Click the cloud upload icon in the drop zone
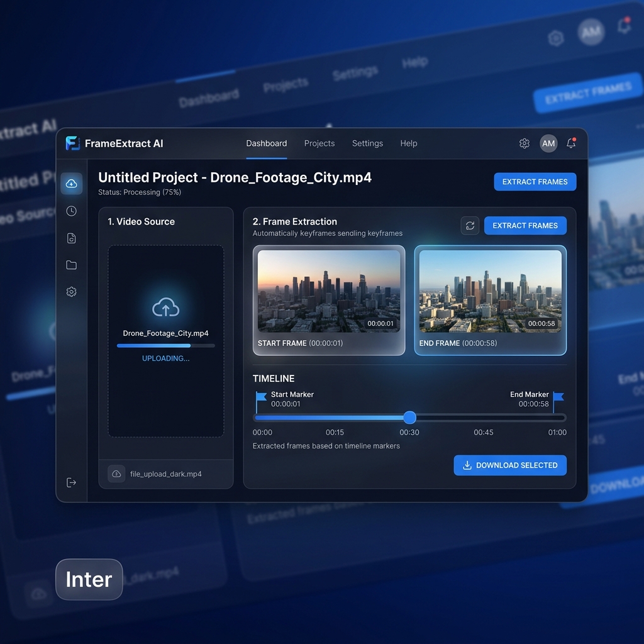Image resolution: width=644 pixels, height=644 pixels. [165, 307]
